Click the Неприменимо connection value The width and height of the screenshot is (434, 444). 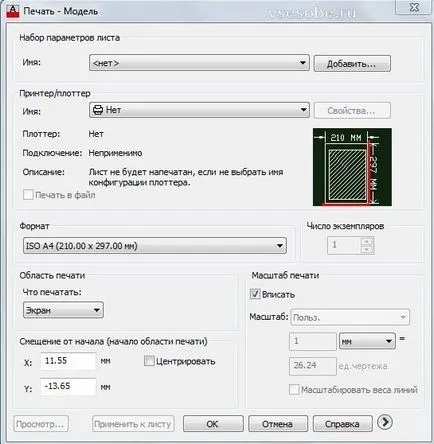click(x=115, y=153)
